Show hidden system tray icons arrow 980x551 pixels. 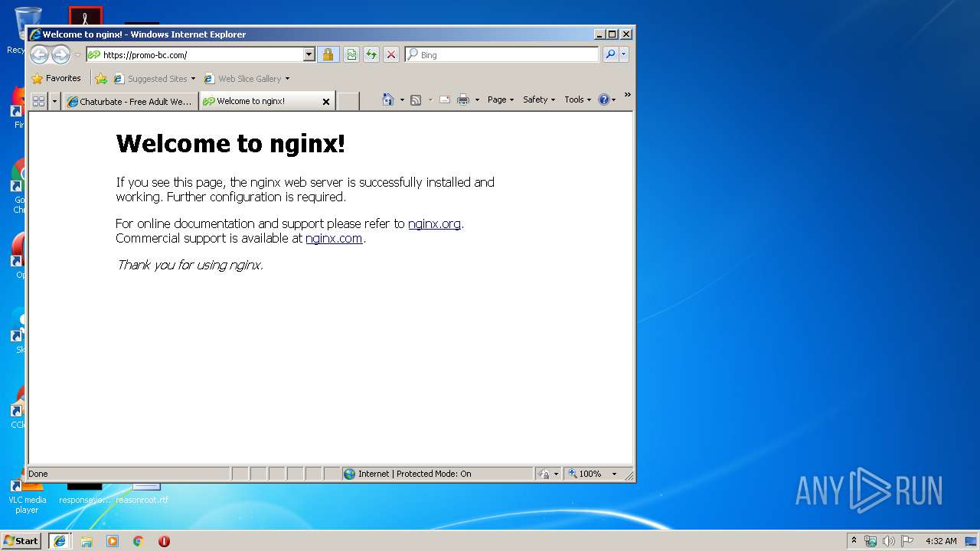854,540
